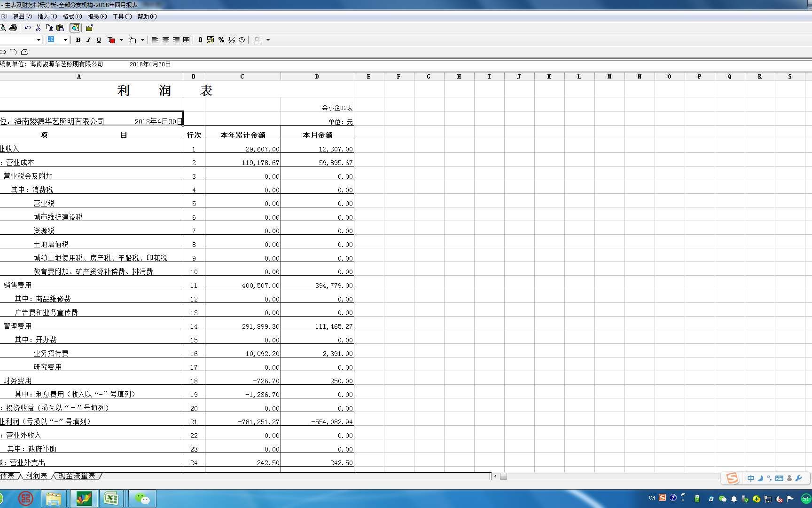Screen dimensions: 812x508
Task: Open ICBC bank icon on taskbar
Action: [25, 499]
